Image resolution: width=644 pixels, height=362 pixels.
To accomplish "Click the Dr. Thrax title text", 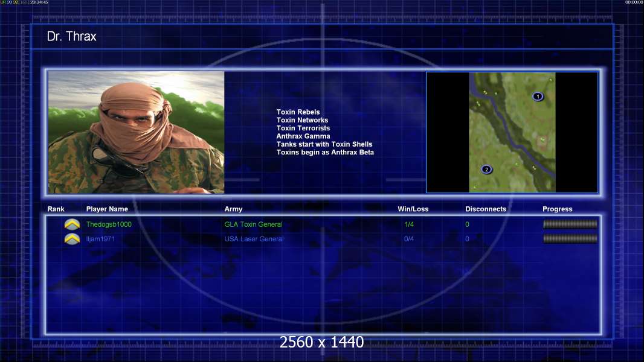I will point(71,36).
